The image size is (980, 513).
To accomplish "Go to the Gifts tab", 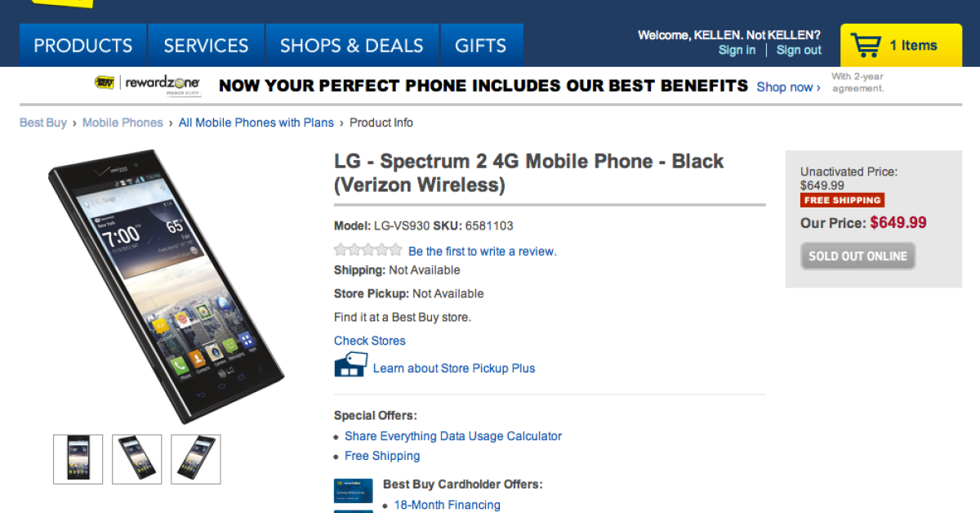I will pyautogui.click(x=480, y=46).
